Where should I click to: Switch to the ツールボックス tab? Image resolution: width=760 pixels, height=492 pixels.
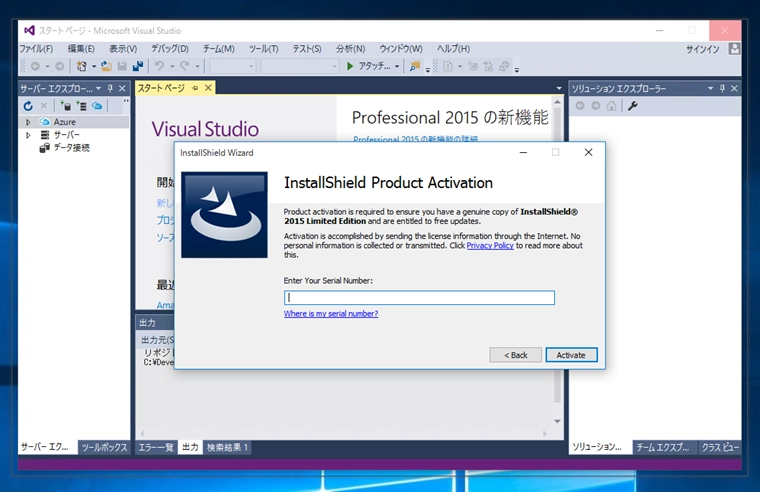(x=104, y=447)
